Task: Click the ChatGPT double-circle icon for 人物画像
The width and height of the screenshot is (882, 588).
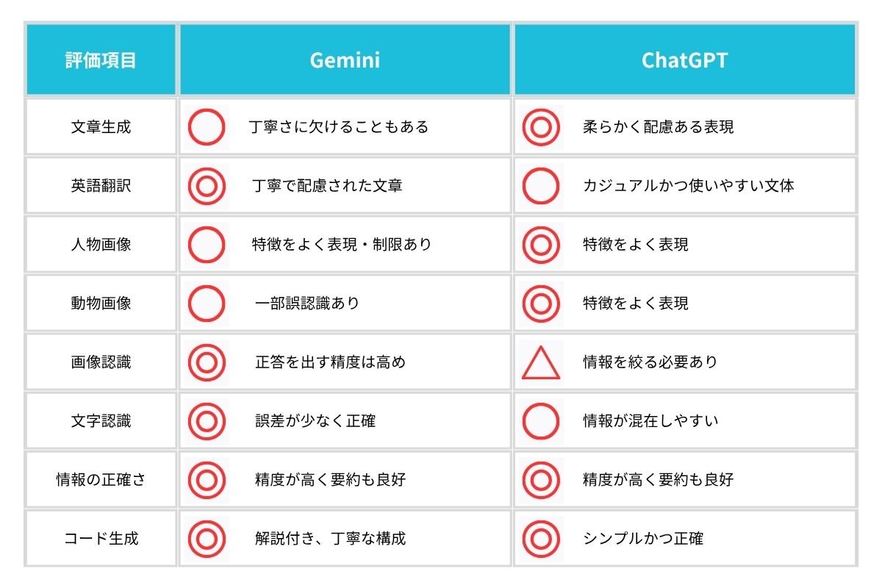Action: click(x=541, y=245)
